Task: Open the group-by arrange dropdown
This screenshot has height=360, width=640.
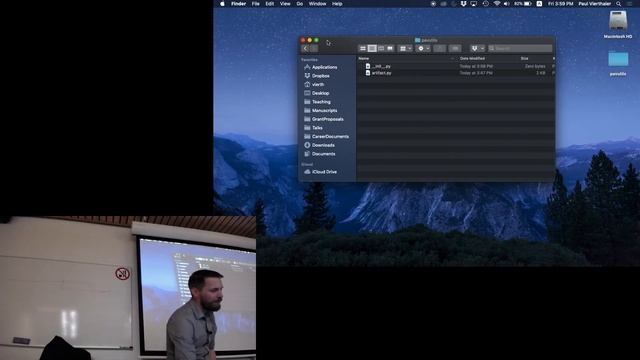Action: [405, 49]
